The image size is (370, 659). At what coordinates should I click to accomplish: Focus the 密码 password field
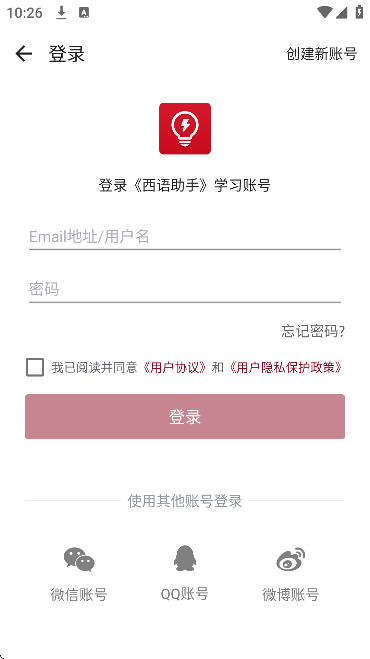pyautogui.click(x=185, y=290)
